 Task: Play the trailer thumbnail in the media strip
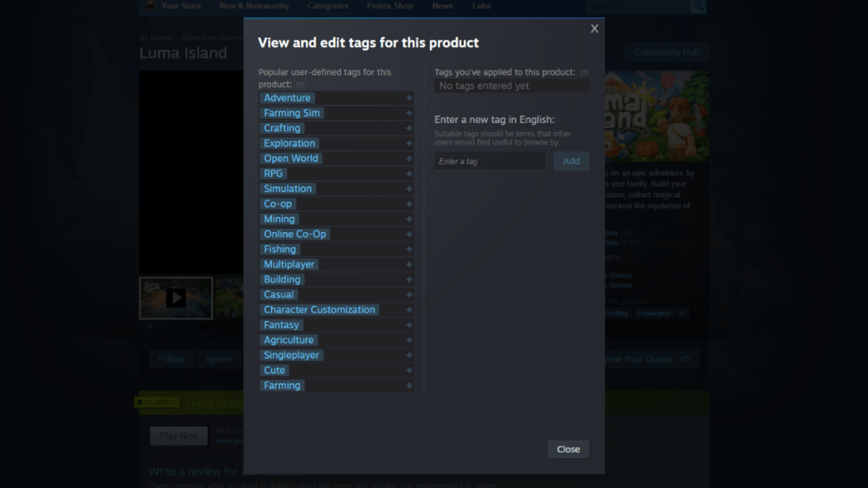click(x=175, y=298)
